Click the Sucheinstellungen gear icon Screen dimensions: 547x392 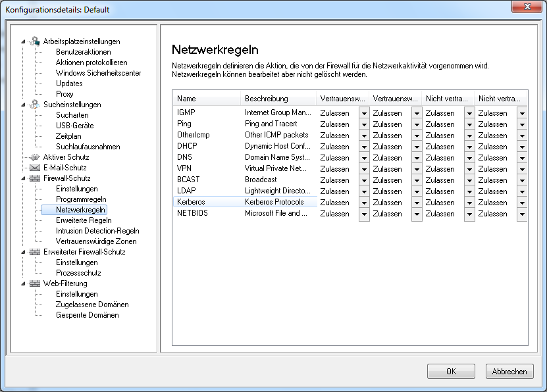(34, 104)
